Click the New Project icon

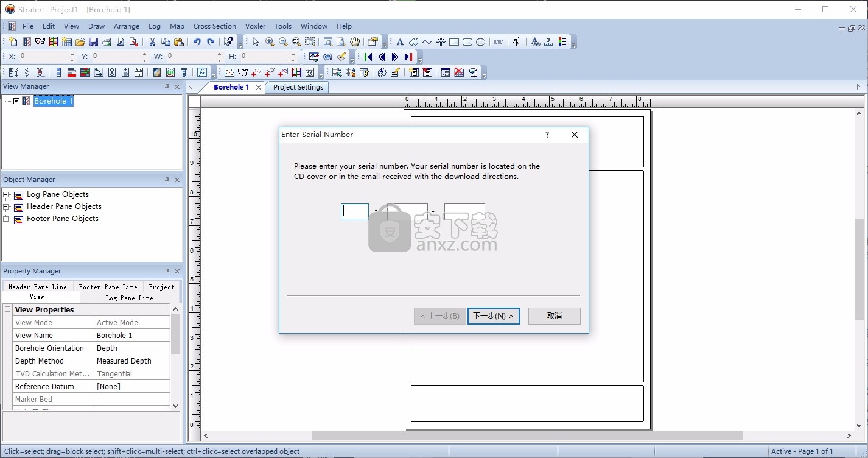13,42
